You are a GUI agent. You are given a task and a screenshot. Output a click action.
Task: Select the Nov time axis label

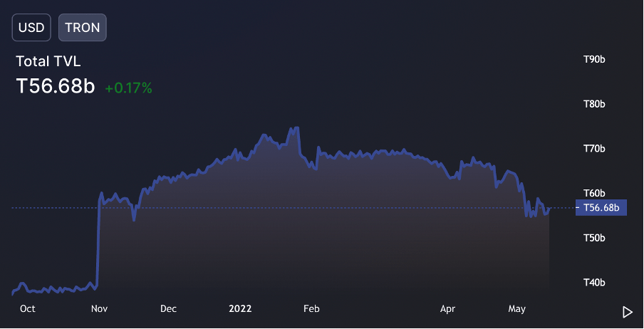pyautogui.click(x=100, y=309)
